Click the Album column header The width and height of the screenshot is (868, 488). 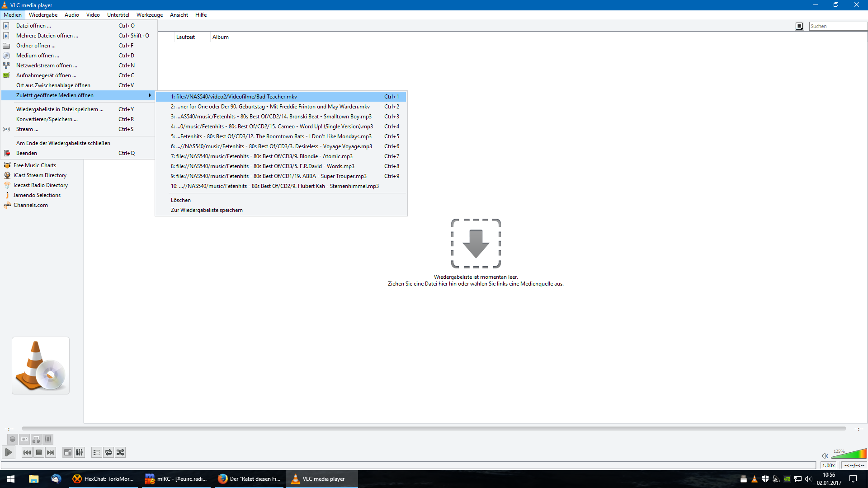pos(221,37)
